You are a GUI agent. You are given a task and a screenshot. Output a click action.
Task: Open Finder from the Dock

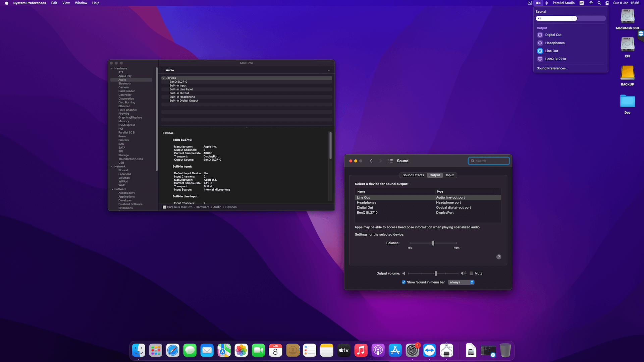[139, 350]
